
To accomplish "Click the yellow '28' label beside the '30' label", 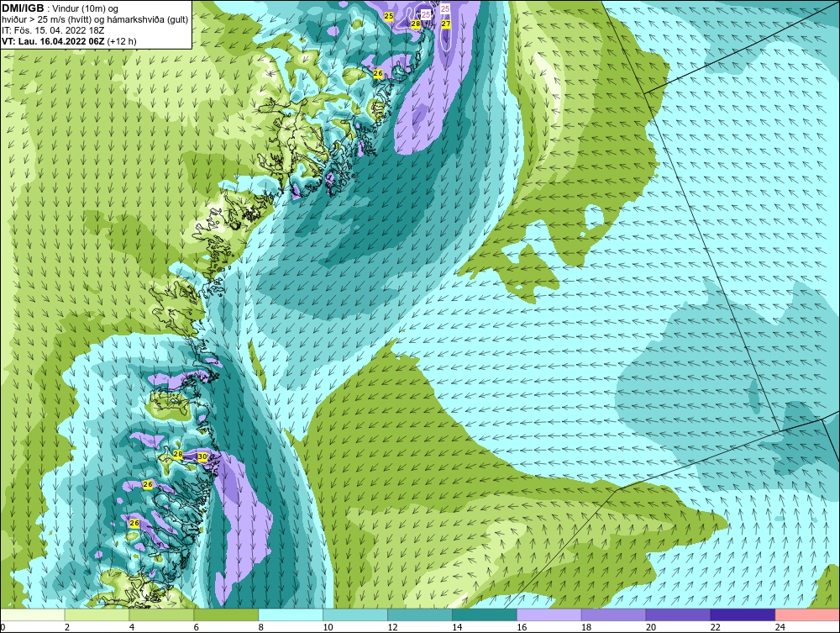I will pos(178,455).
